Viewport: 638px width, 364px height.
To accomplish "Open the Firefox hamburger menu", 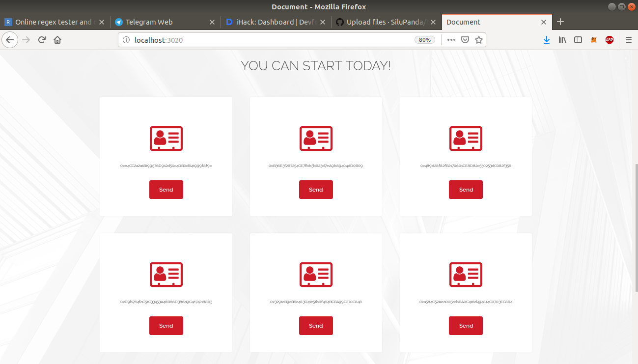I will click(629, 40).
